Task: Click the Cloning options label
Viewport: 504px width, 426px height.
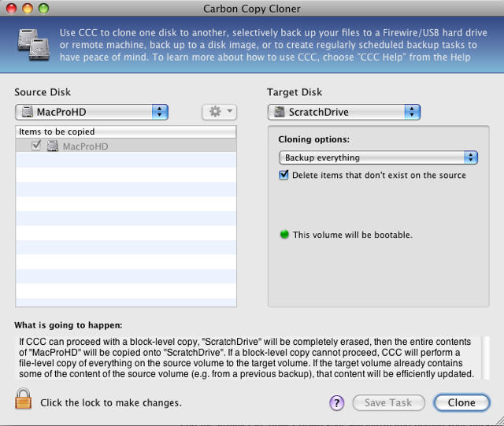Action: (313, 139)
